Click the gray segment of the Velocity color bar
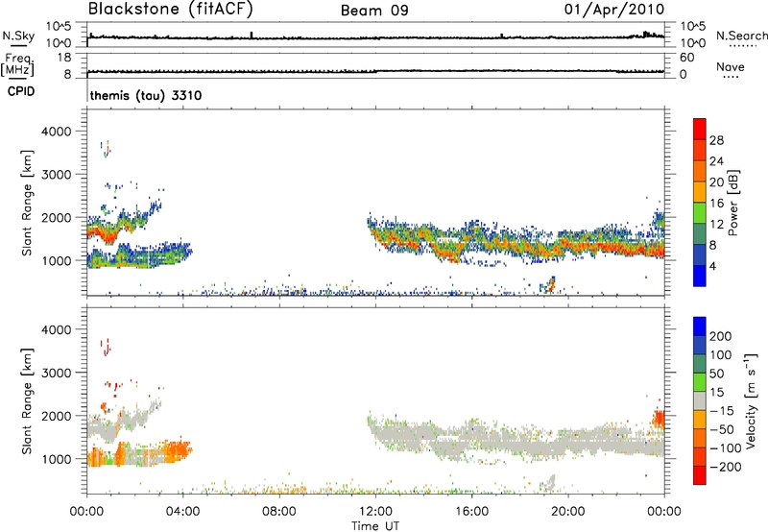768x532 pixels. [x=700, y=400]
